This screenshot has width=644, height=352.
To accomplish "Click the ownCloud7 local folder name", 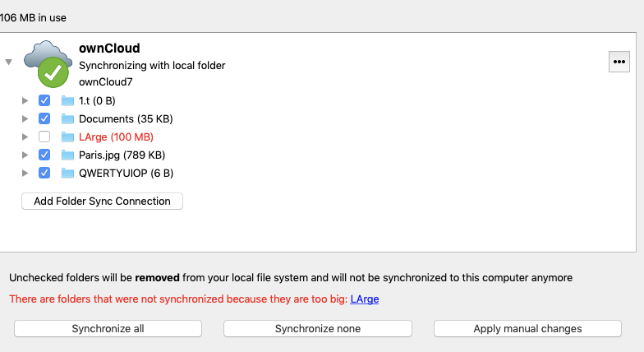I will point(105,82).
